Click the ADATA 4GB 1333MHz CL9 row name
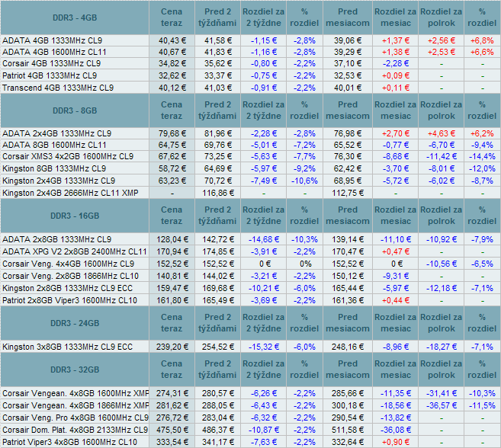This screenshot has width=501, height=448. point(53,40)
